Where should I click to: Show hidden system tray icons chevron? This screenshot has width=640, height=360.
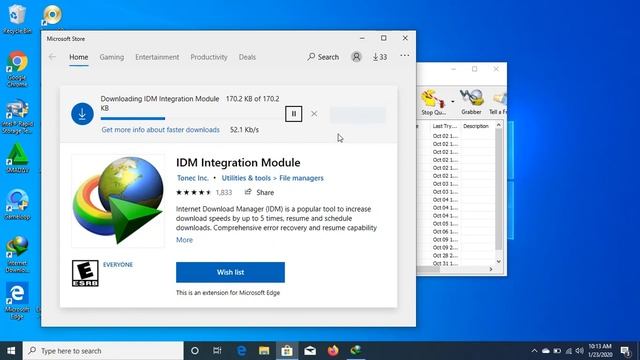(534, 351)
